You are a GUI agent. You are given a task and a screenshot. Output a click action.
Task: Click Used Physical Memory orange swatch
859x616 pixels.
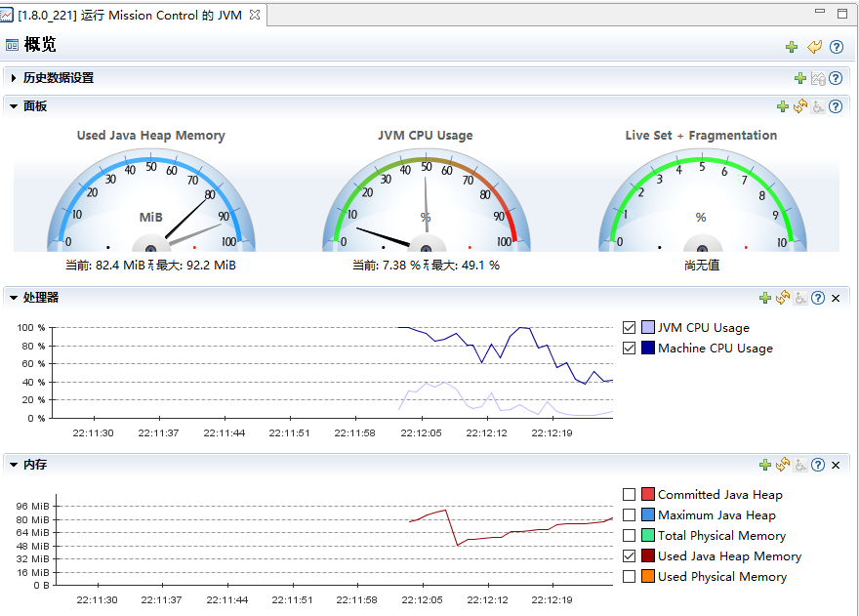pyautogui.click(x=648, y=577)
